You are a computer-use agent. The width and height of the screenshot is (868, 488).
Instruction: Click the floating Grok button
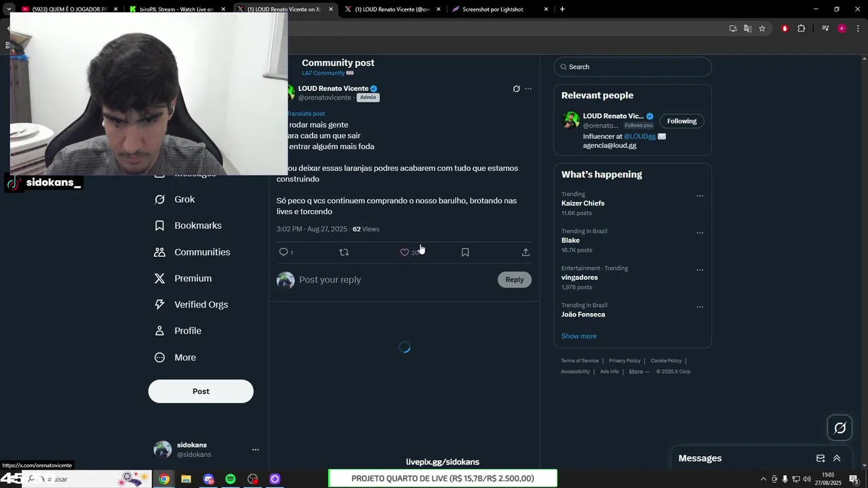click(840, 428)
